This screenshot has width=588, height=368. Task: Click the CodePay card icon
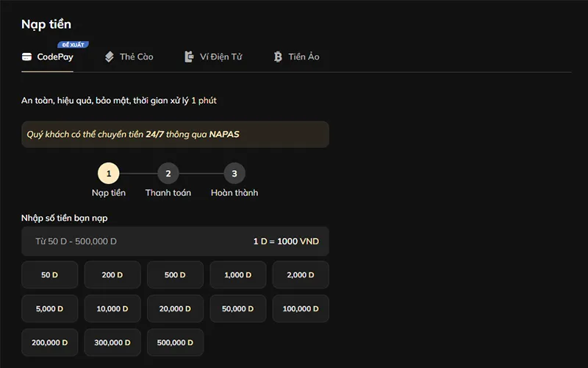pyautogui.click(x=27, y=57)
